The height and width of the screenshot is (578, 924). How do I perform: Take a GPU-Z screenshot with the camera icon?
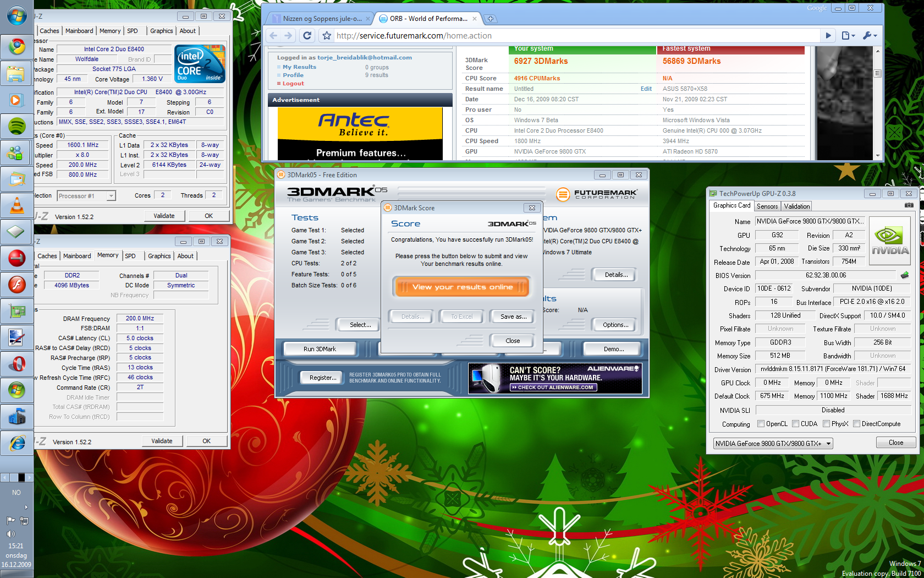909,205
